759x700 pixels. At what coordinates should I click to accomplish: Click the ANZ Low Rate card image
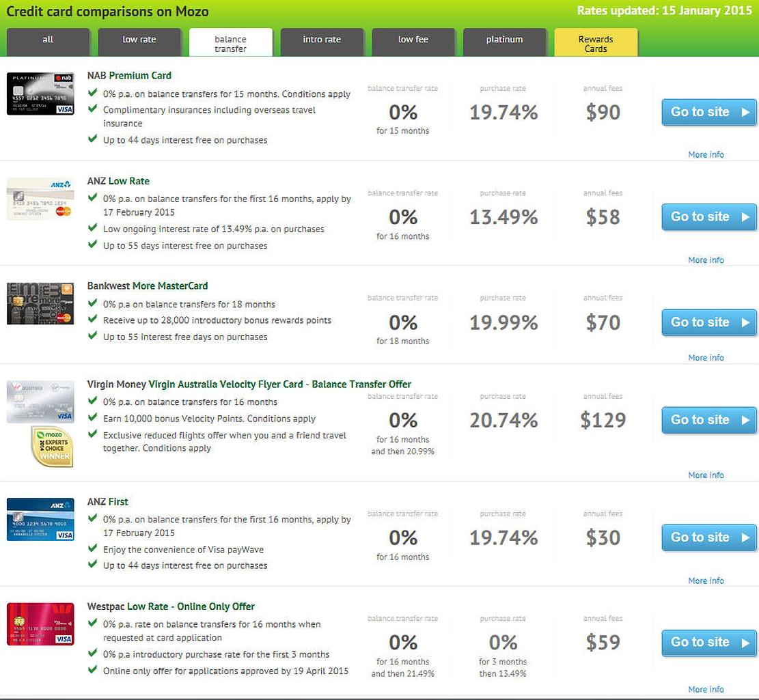point(40,198)
